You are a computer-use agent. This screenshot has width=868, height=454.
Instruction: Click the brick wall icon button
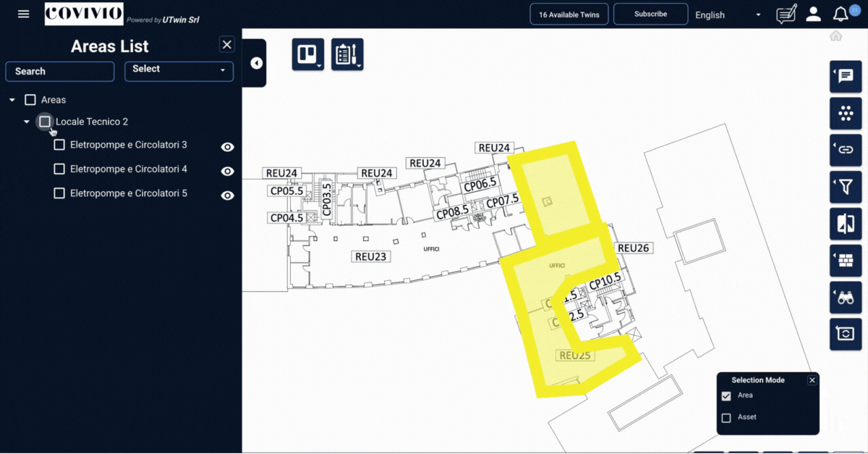click(845, 261)
